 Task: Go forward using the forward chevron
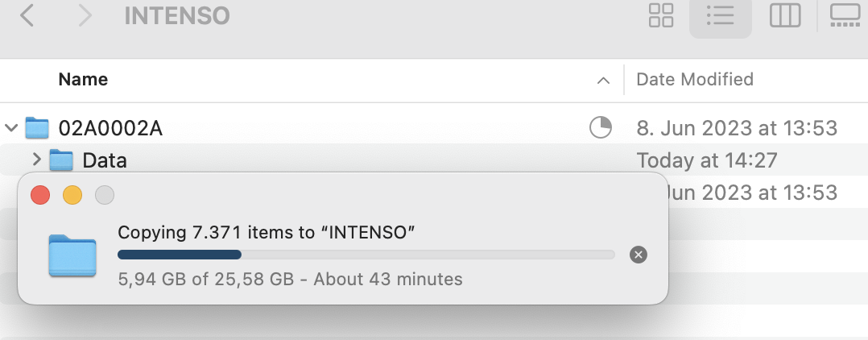tap(85, 15)
